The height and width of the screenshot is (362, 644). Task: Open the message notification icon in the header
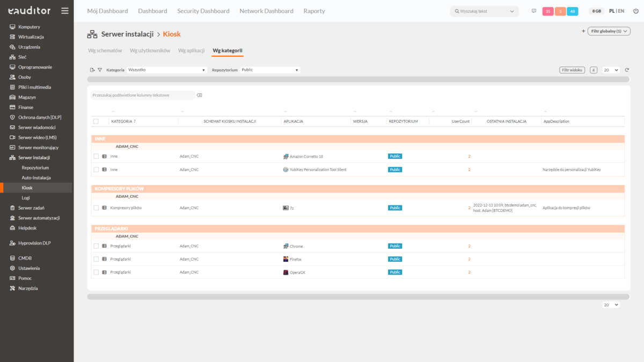pyautogui.click(x=533, y=11)
